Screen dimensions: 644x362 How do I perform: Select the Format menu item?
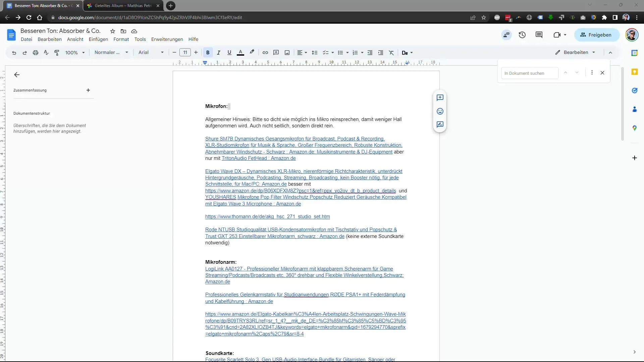[x=122, y=39]
